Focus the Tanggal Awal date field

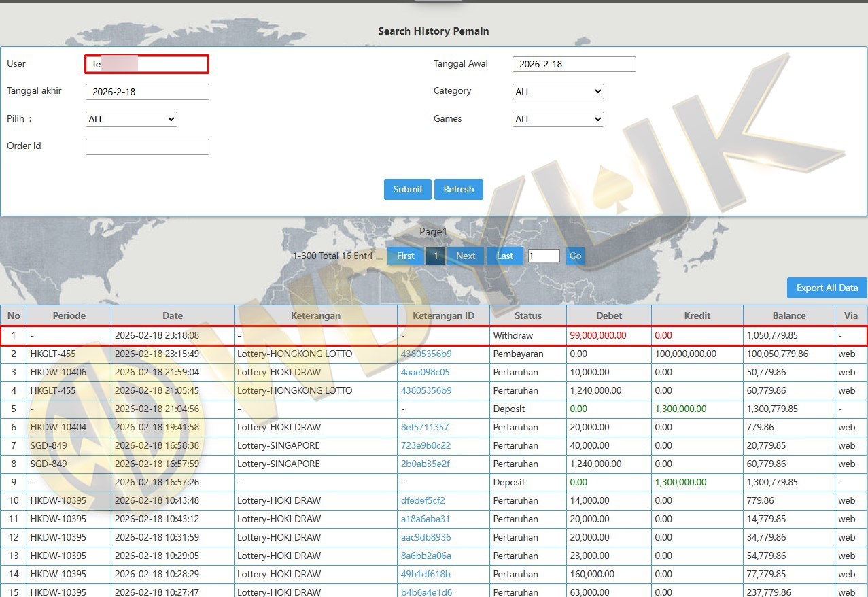coord(574,65)
